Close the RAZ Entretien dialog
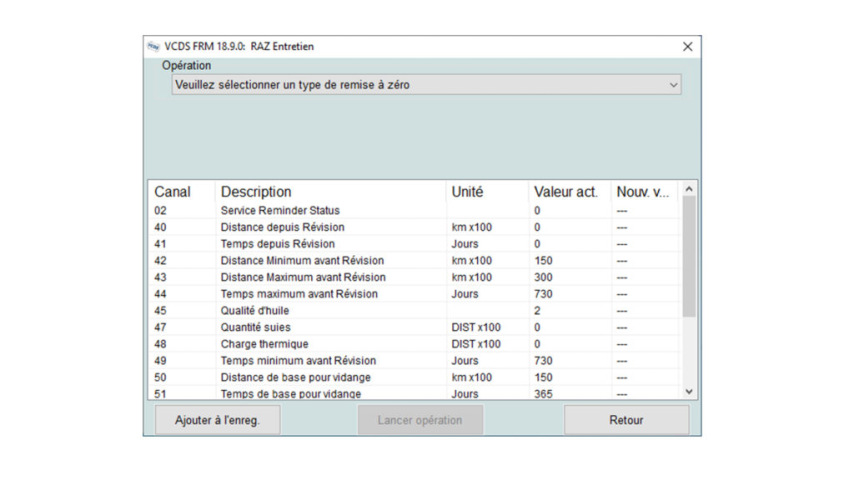Viewport: 854px width, 480px height. pyautogui.click(x=688, y=47)
